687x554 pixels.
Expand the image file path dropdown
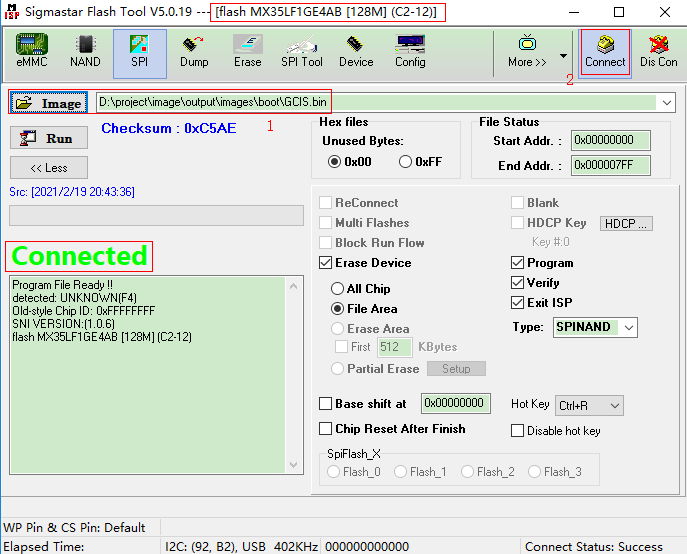tap(666, 103)
